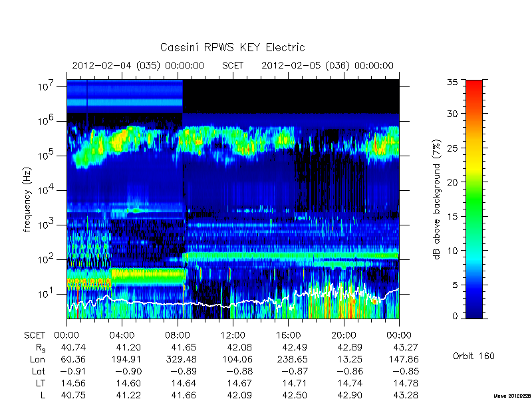Click the 10^3 frequency axis label
This screenshot has height=399, width=532.
45,225
